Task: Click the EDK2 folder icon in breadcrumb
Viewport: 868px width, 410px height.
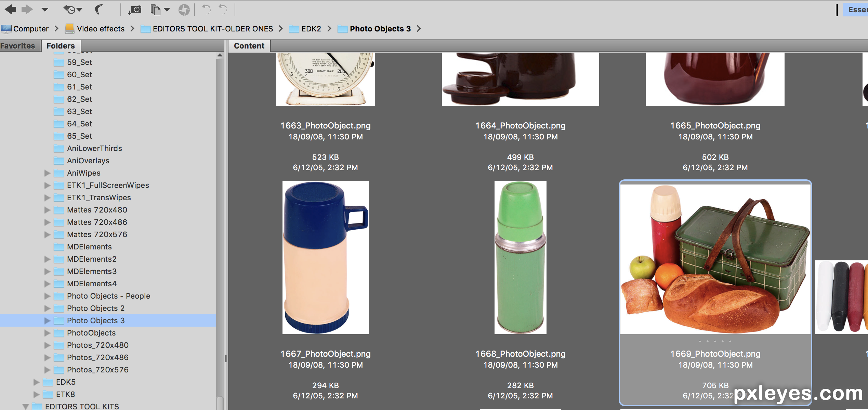Action: [294, 29]
